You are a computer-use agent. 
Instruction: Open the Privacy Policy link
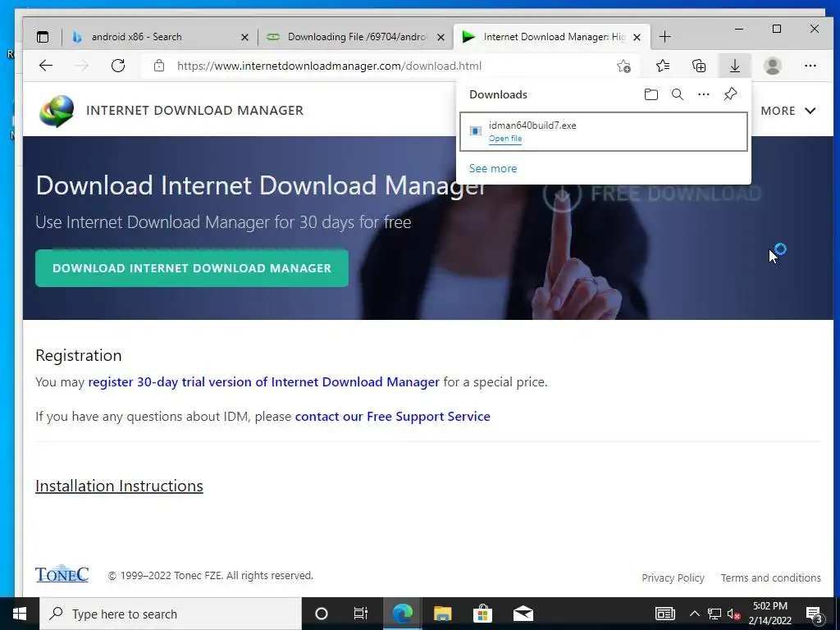pyautogui.click(x=673, y=578)
